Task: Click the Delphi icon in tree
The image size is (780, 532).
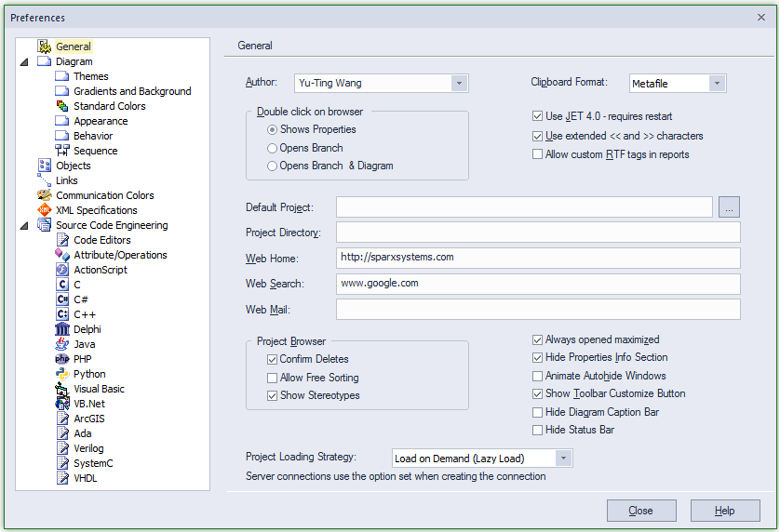Action: (62, 329)
